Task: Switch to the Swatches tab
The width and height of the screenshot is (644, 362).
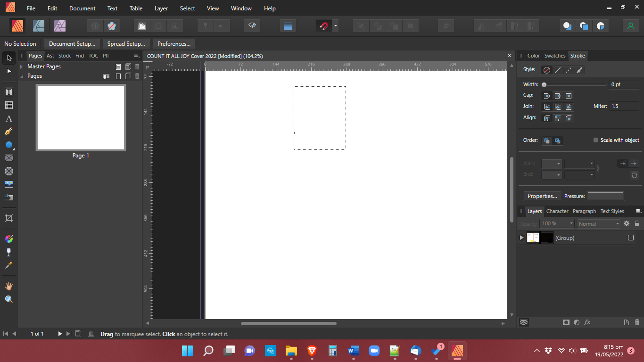Action: (x=555, y=56)
